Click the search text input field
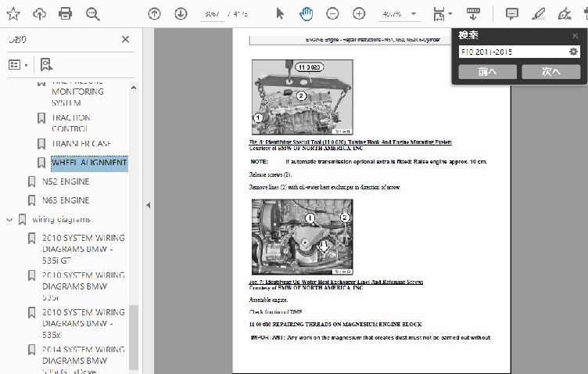 click(512, 52)
